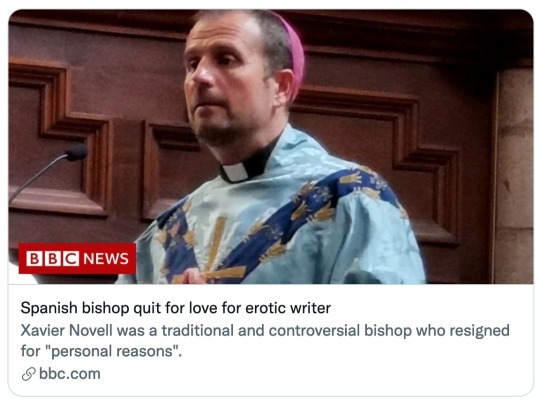Click the middle B block of BBC logo

coord(52,259)
